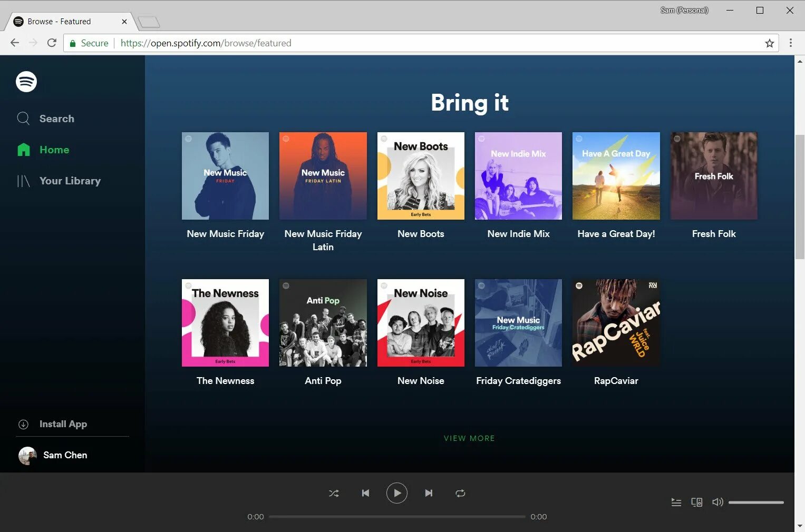Screen dimensions: 805x532
Task: Open New Noise playlist cover
Action: point(421,323)
